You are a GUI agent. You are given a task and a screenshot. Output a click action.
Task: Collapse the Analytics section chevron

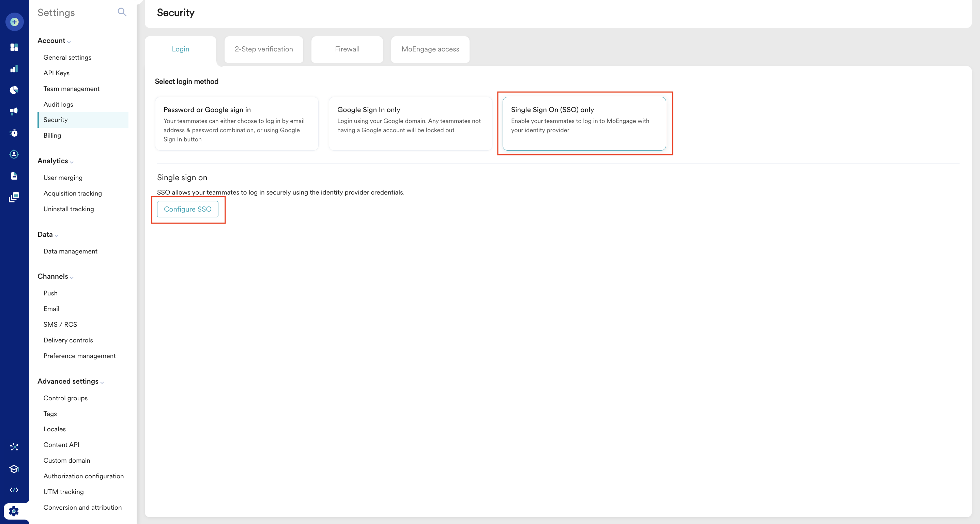tap(72, 162)
